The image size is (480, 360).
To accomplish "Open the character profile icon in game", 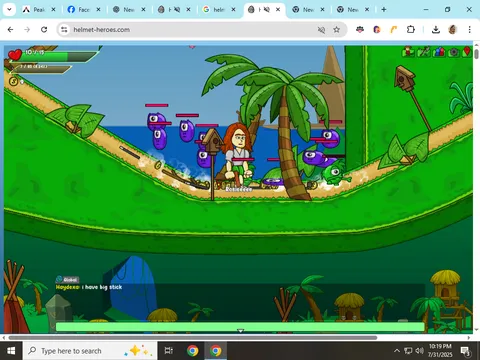I will 408,52.
